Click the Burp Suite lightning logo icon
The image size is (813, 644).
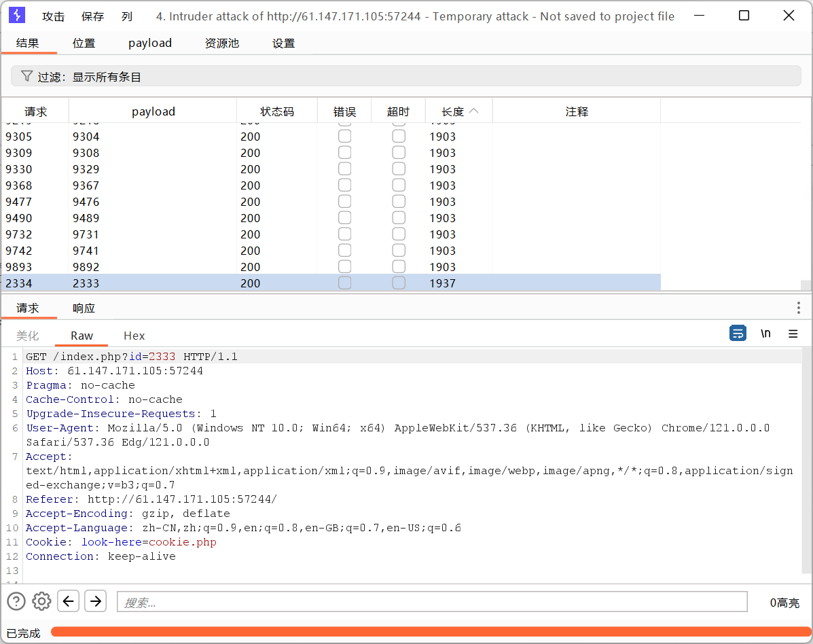(x=17, y=16)
